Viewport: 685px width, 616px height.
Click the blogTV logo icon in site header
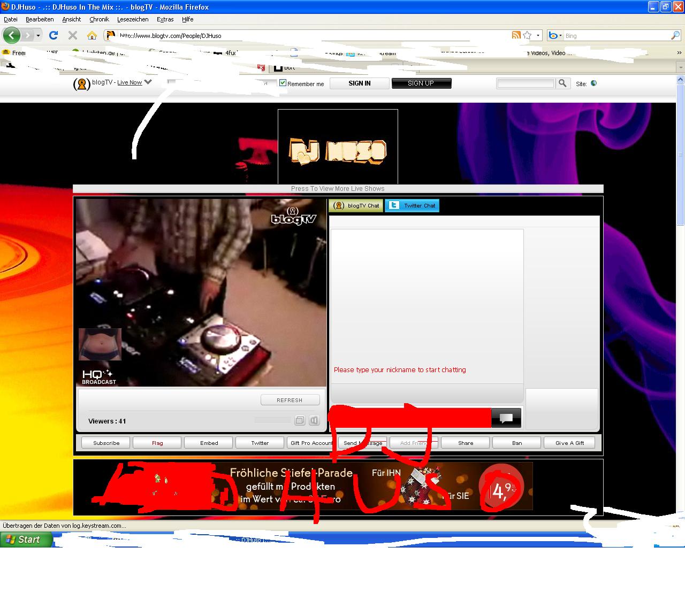81,83
